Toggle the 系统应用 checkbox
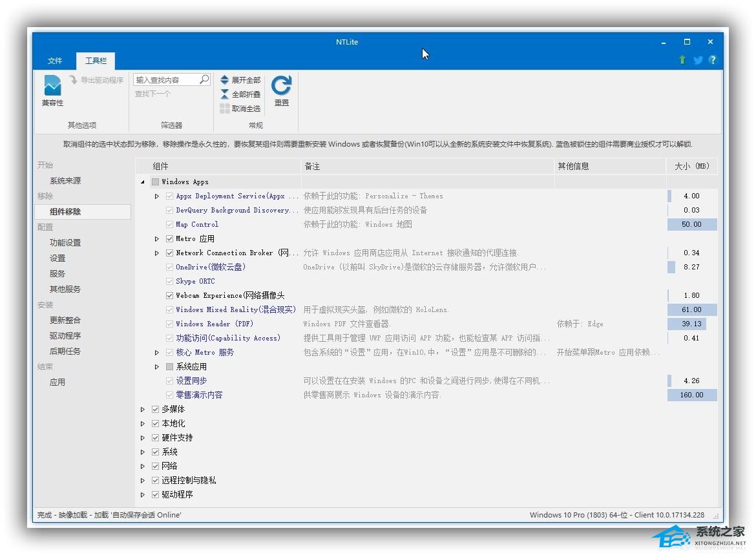 click(170, 366)
